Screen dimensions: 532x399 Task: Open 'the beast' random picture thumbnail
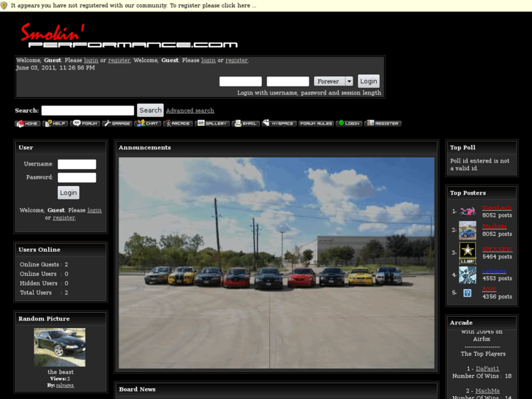[x=60, y=347]
